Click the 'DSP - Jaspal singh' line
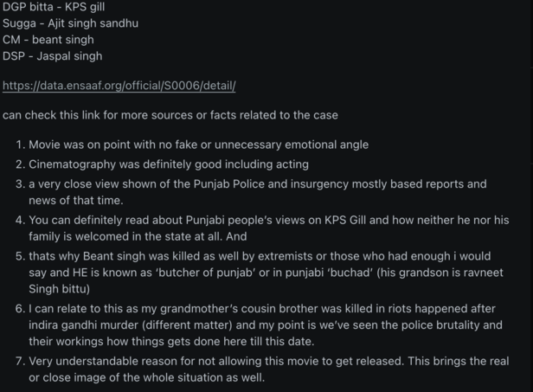This screenshot has height=392, width=533. (52, 56)
